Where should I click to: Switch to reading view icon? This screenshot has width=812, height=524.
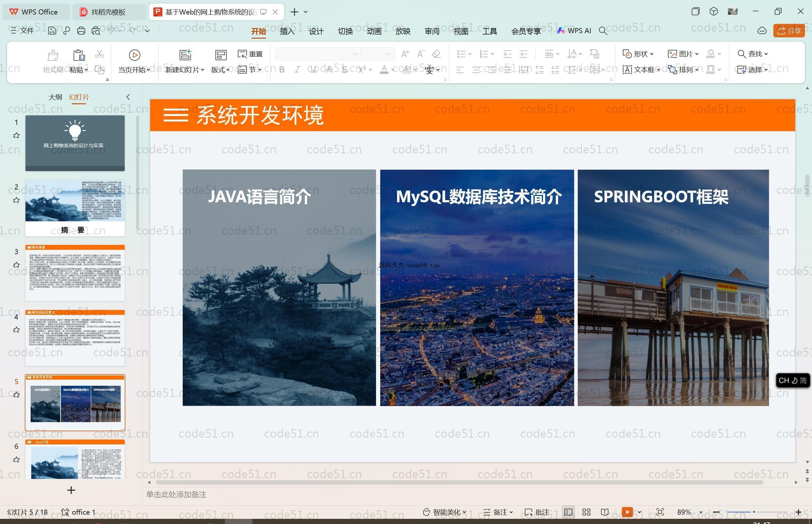tap(604, 512)
